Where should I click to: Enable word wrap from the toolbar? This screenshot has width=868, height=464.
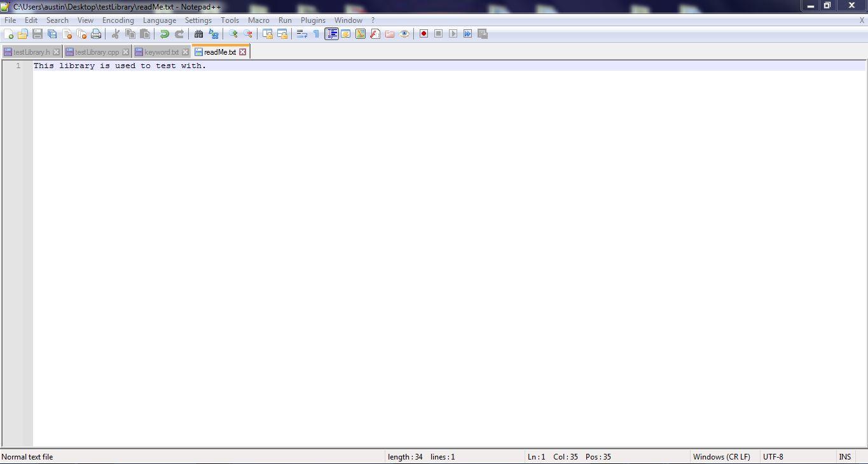coord(301,34)
